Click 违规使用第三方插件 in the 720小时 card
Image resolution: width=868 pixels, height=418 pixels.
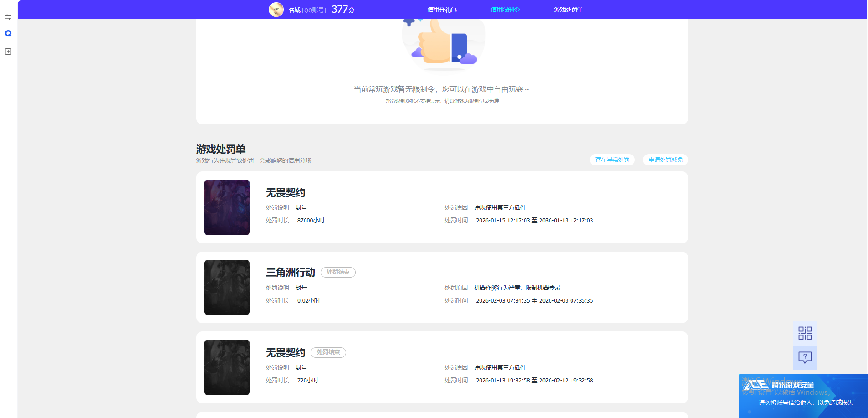(x=500, y=368)
